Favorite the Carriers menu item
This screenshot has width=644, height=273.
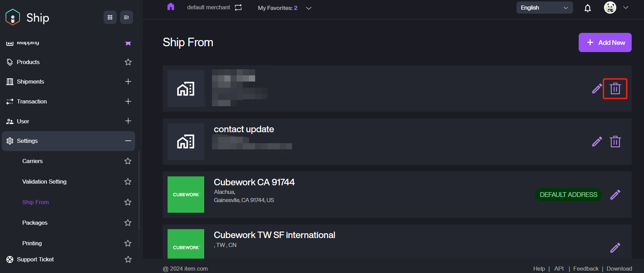128,161
